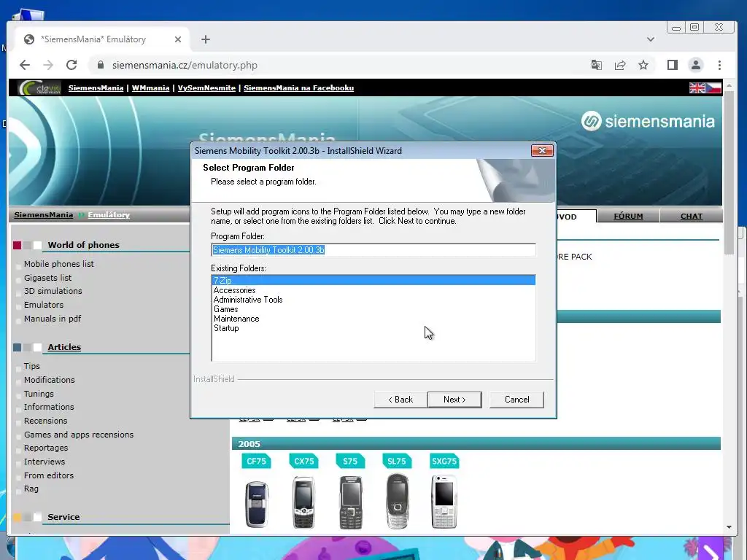Close the SiemensMania Emulátory tab
The image size is (747, 560).
178,39
